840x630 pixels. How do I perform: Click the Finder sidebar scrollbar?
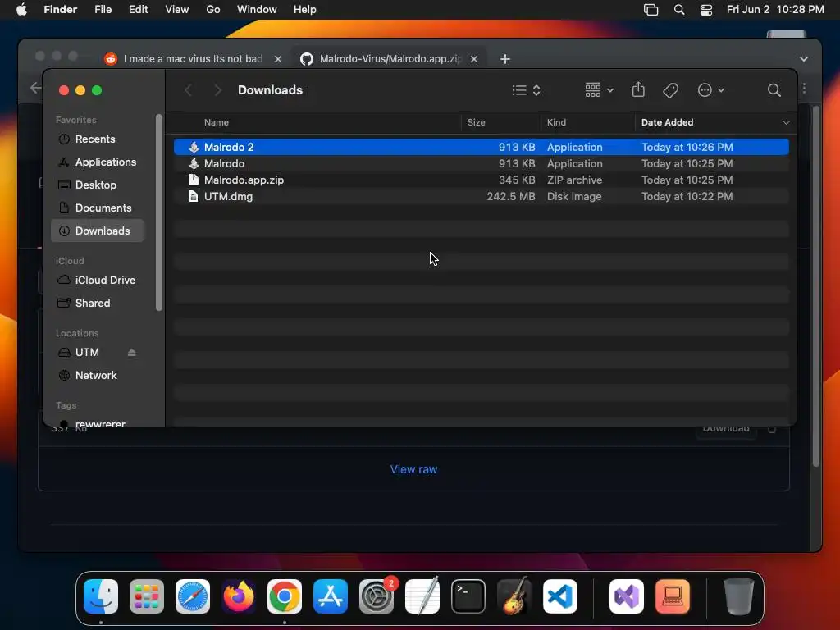point(158,212)
